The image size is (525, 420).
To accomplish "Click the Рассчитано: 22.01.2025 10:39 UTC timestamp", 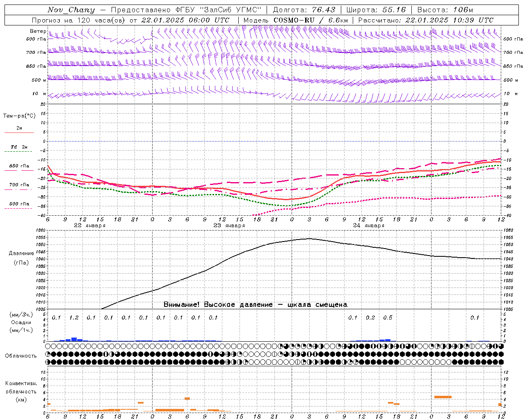I will tap(426, 20).
